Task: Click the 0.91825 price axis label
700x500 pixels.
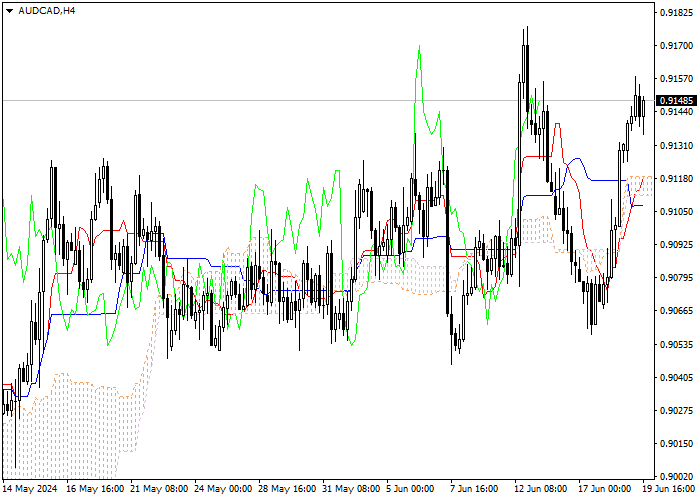Action: (676, 12)
